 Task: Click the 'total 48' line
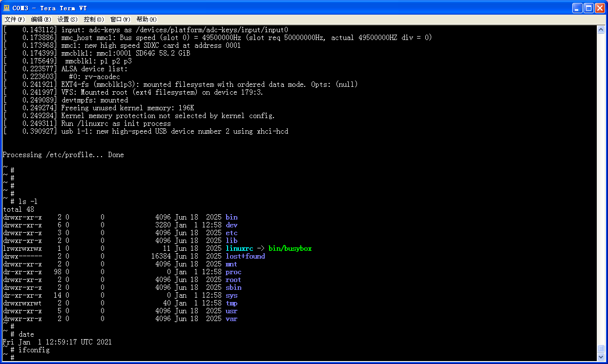pyautogui.click(x=19, y=209)
